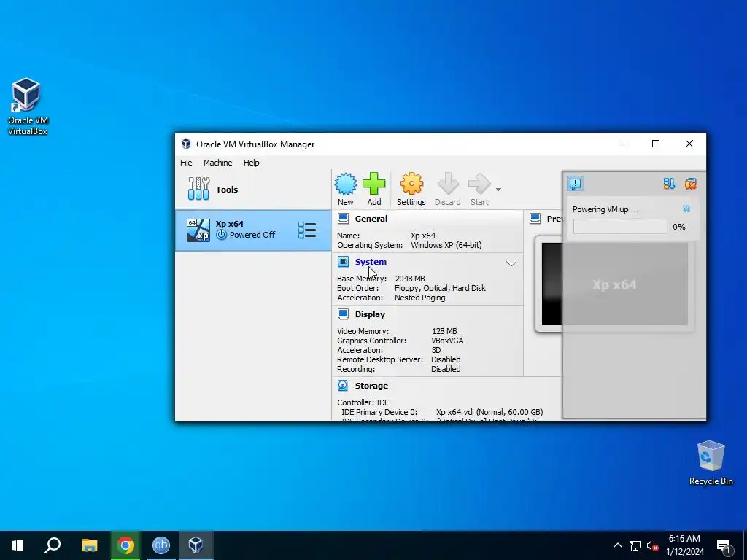Image resolution: width=747 pixels, height=560 pixels.
Task: Open the Recycle Bin desktop icon
Action: (x=711, y=463)
